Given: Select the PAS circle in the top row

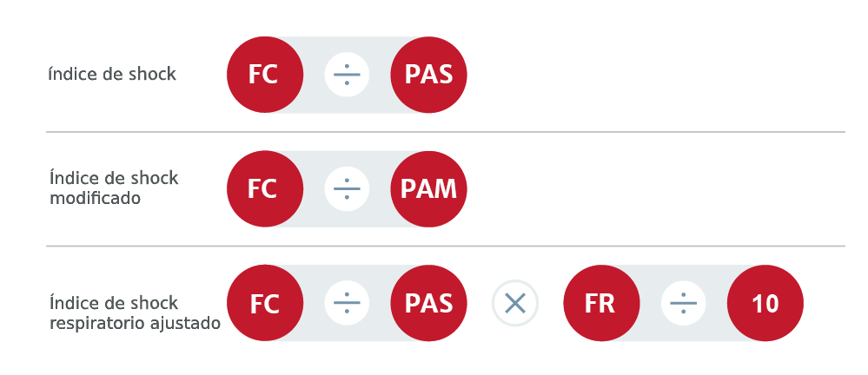Looking at the screenshot, I should pyautogui.click(x=429, y=75).
